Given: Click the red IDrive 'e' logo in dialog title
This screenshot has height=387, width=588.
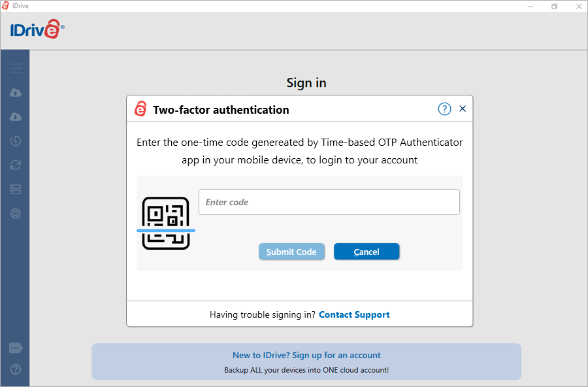Looking at the screenshot, I should tap(140, 109).
